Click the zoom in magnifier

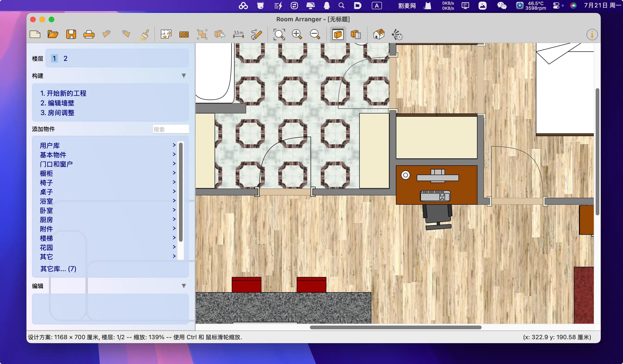tap(297, 34)
